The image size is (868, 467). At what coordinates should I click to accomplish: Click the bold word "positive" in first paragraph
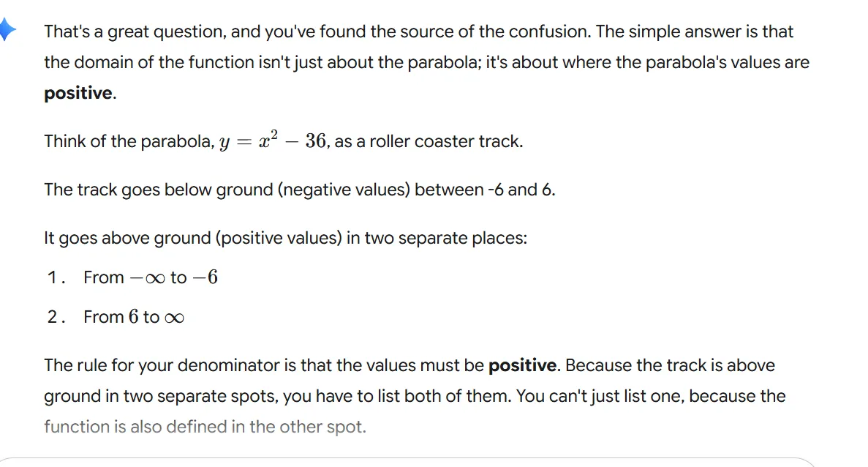pyautogui.click(x=78, y=94)
